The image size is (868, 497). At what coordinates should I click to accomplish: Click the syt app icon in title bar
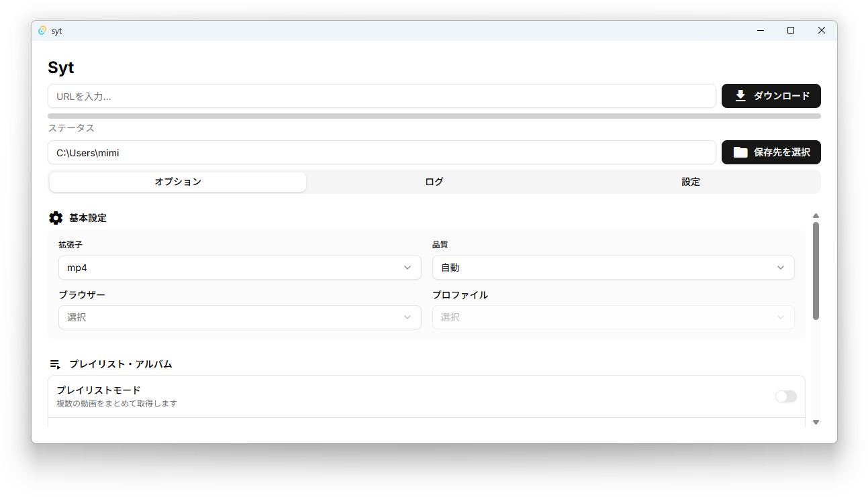point(42,31)
